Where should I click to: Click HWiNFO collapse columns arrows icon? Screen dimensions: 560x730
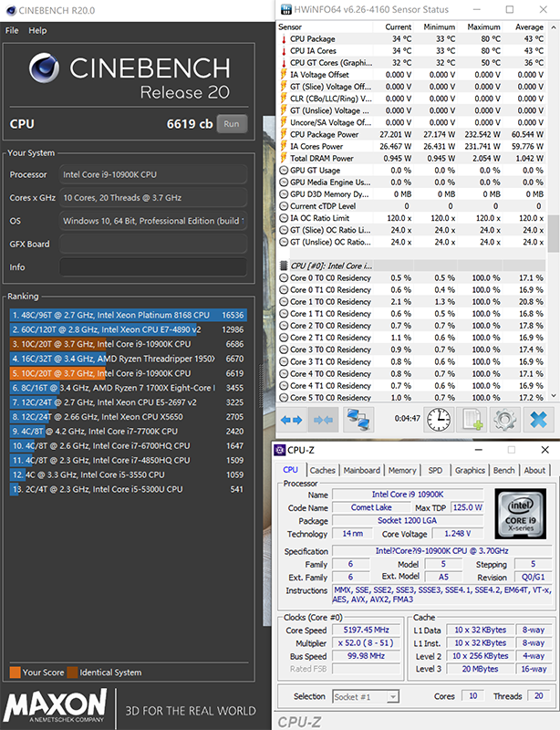point(323,420)
